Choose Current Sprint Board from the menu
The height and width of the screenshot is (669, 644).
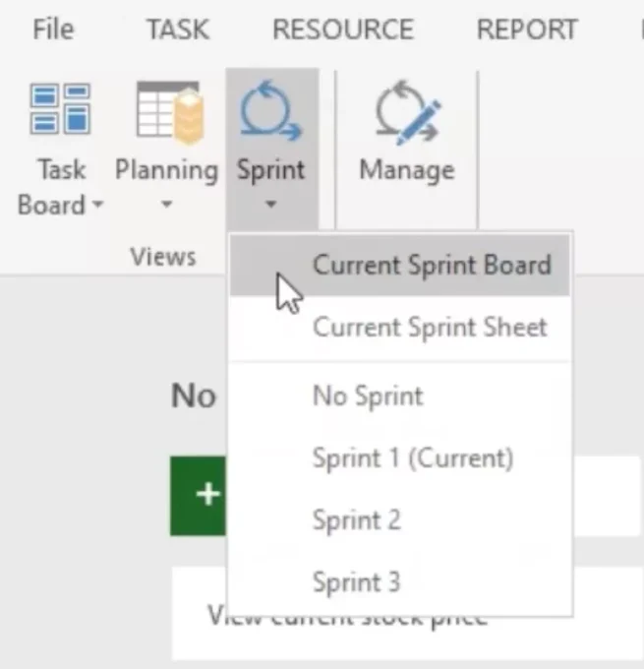(399, 265)
